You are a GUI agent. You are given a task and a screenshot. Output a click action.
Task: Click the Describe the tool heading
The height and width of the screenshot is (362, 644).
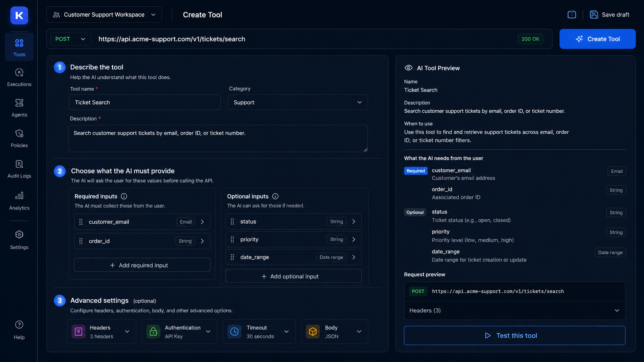(x=97, y=67)
